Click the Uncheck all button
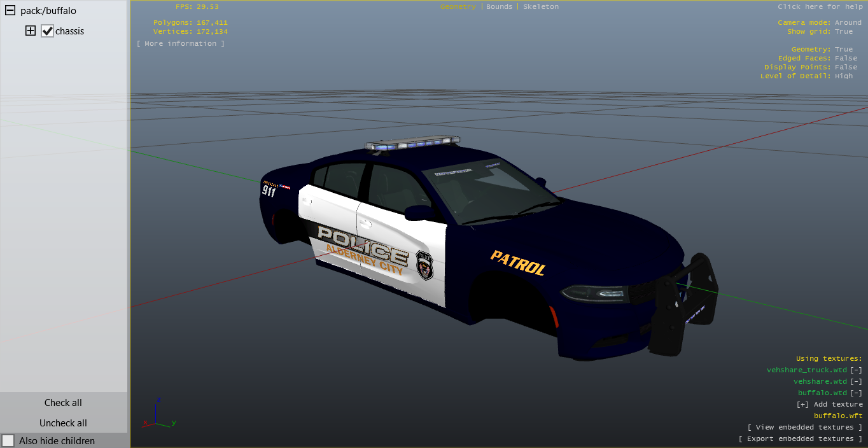This screenshot has width=868, height=448. point(63,423)
